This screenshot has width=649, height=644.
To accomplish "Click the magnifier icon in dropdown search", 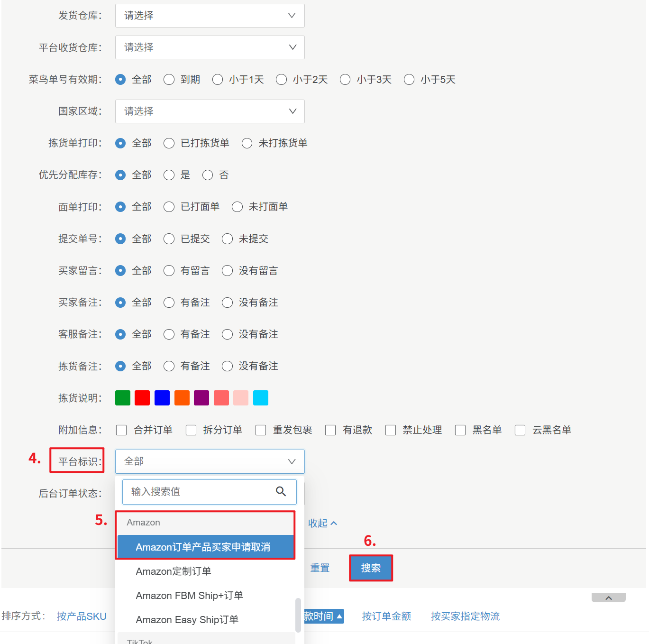I will (281, 492).
